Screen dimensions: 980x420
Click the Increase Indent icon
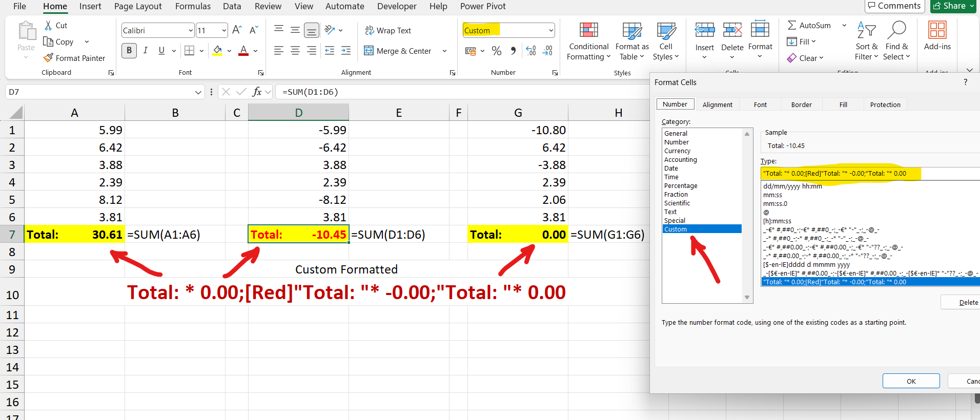pos(346,50)
